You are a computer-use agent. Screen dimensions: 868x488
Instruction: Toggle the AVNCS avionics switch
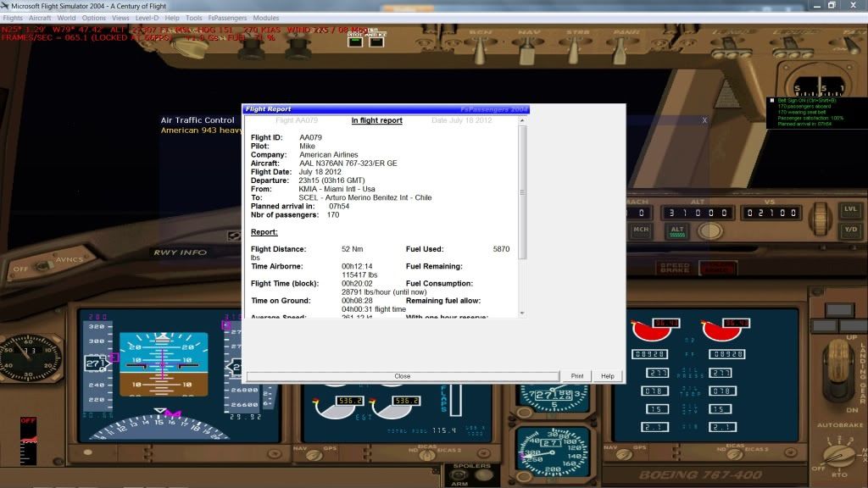click(42, 267)
